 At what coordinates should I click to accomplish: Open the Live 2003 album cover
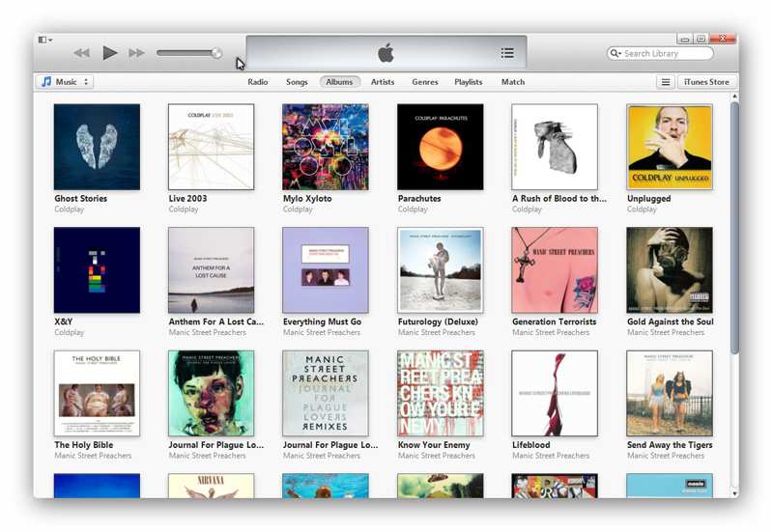(211, 147)
